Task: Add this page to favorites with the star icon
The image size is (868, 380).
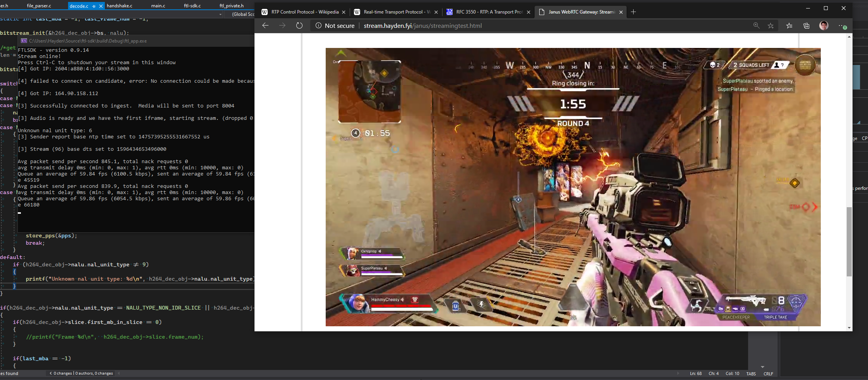Action: click(x=771, y=26)
